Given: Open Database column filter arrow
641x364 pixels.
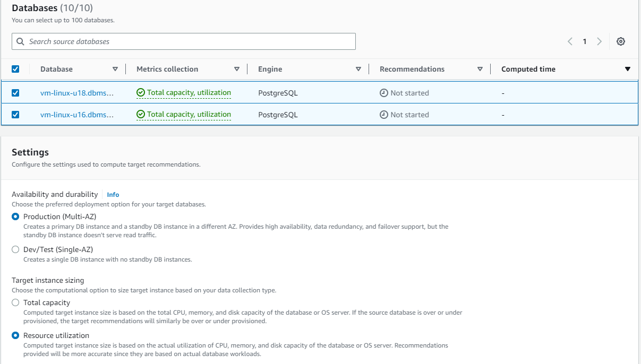Looking at the screenshot, I should [115, 69].
